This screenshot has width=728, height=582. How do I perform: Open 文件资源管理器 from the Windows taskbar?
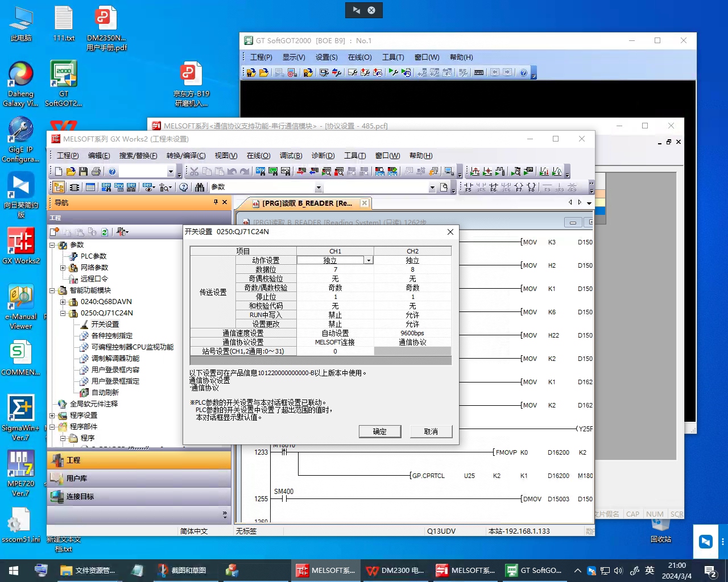88,570
